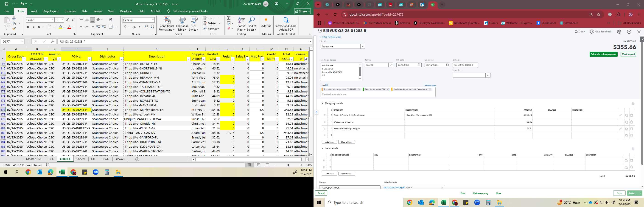Open the PO No. column filter dropdown
The width and height of the screenshot is (644, 207).
coord(89,59)
